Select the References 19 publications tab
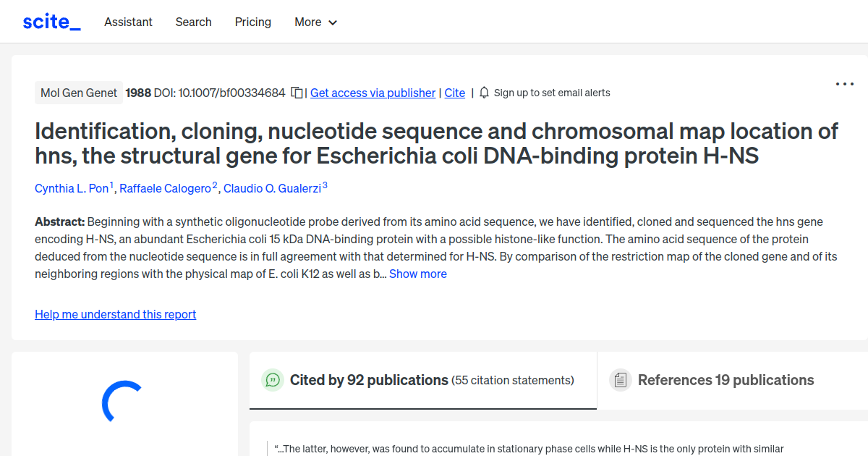This screenshot has width=868, height=456. click(x=726, y=379)
